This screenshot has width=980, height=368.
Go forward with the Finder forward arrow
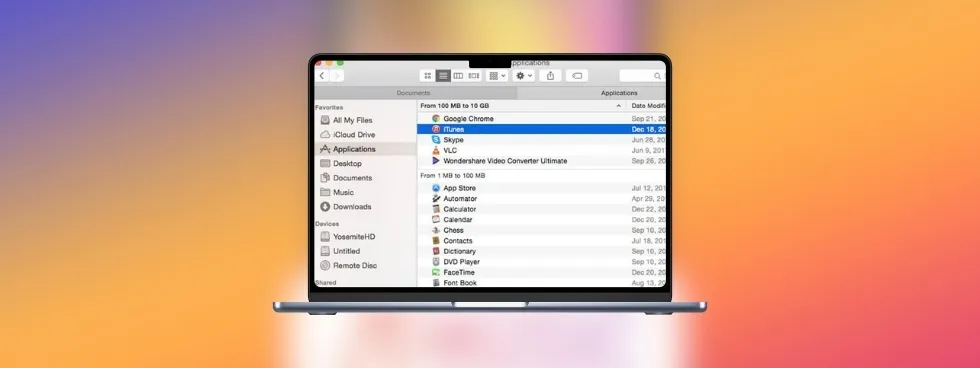pos(337,76)
